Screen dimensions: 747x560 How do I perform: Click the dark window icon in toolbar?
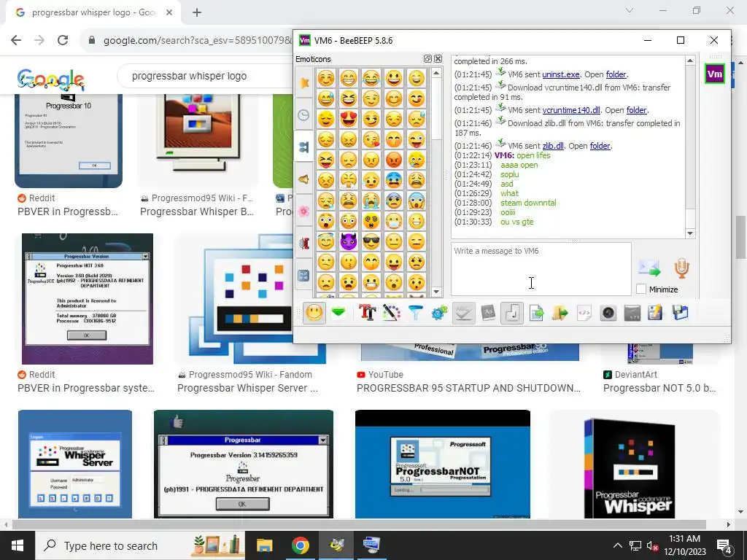pos(632,314)
